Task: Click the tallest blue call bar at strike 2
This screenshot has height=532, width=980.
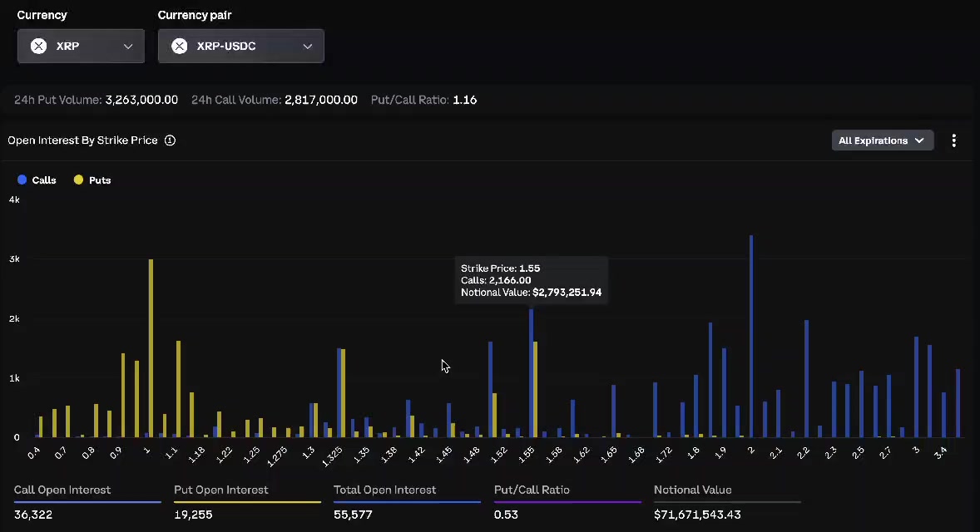Action: (x=751, y=336)
